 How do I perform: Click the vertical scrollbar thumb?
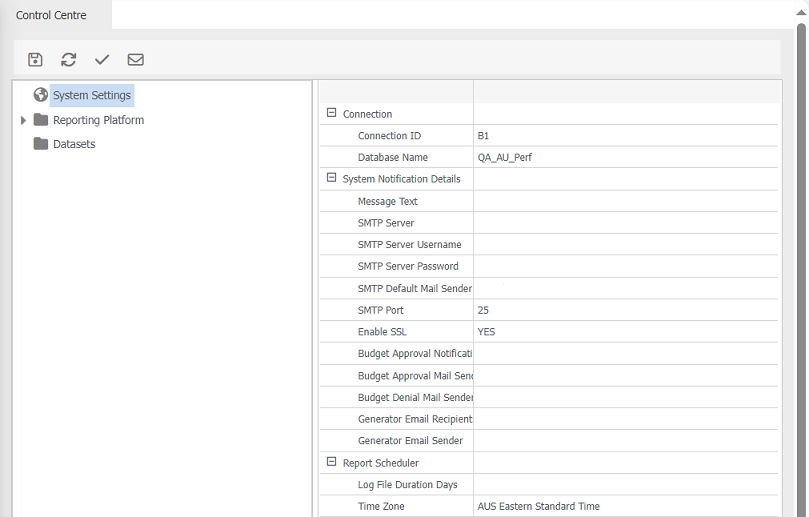(801, 268)
